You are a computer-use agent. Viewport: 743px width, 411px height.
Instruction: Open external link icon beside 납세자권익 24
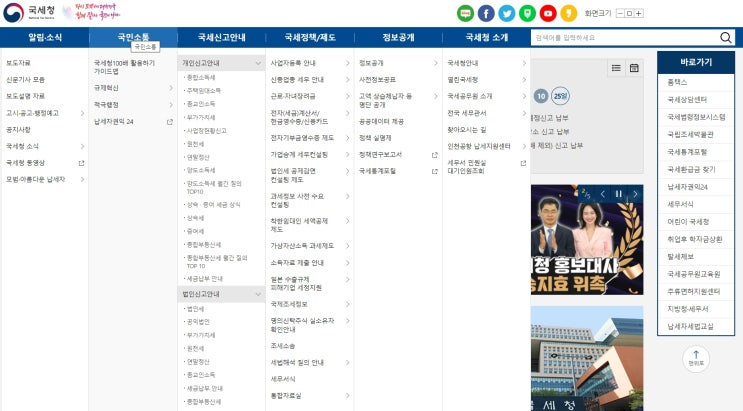tap(170, 122)
